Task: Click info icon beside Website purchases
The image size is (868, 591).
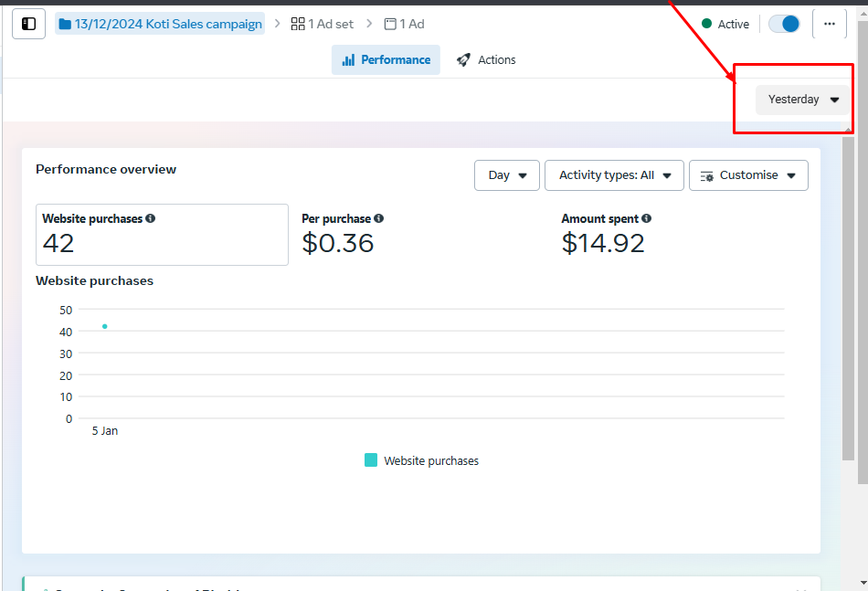Action: point(150,218)
